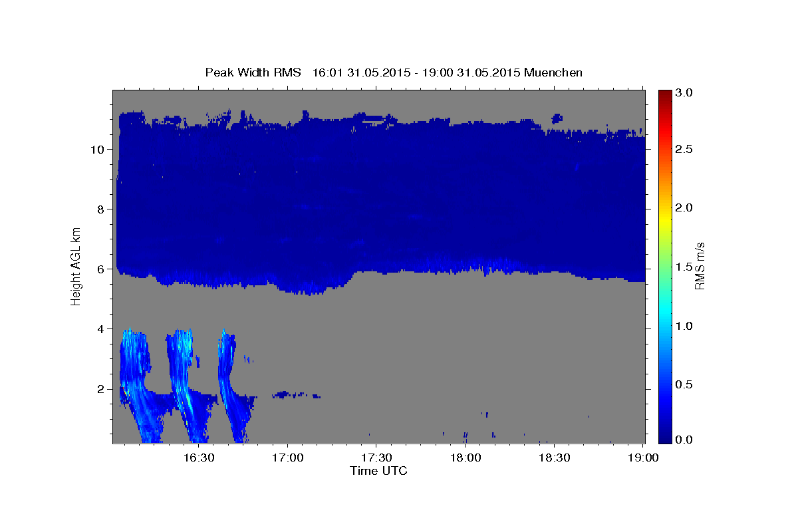The image size is (798, 532).
Task: Click the 17:30 time tick label
Action: pos(376,458)
